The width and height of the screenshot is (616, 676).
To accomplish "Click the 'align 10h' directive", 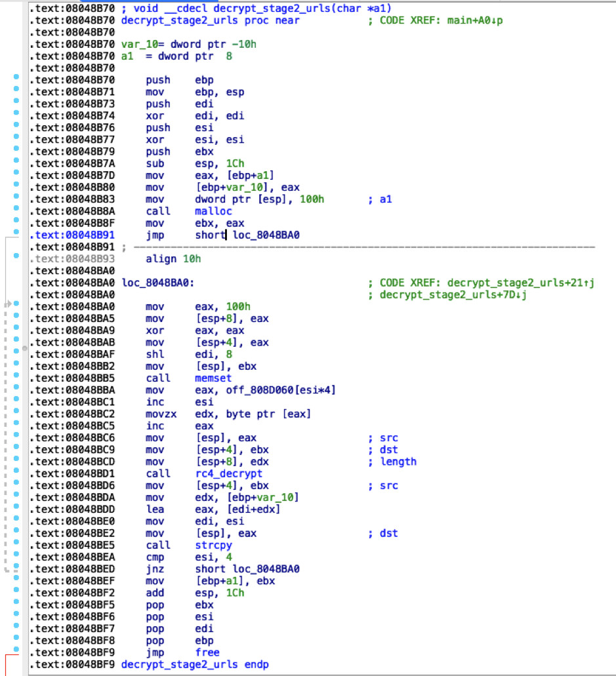I will point(173,259).
